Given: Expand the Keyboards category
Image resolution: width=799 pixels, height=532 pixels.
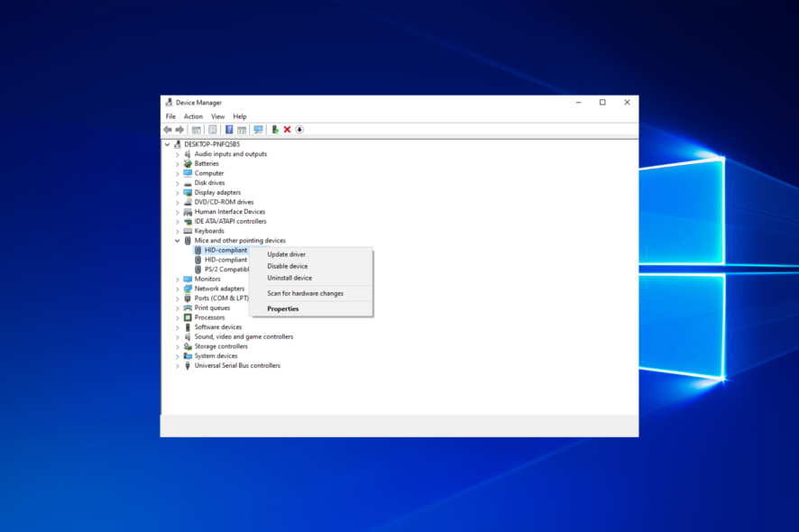Looking at the screenshot, I should 177,231.
